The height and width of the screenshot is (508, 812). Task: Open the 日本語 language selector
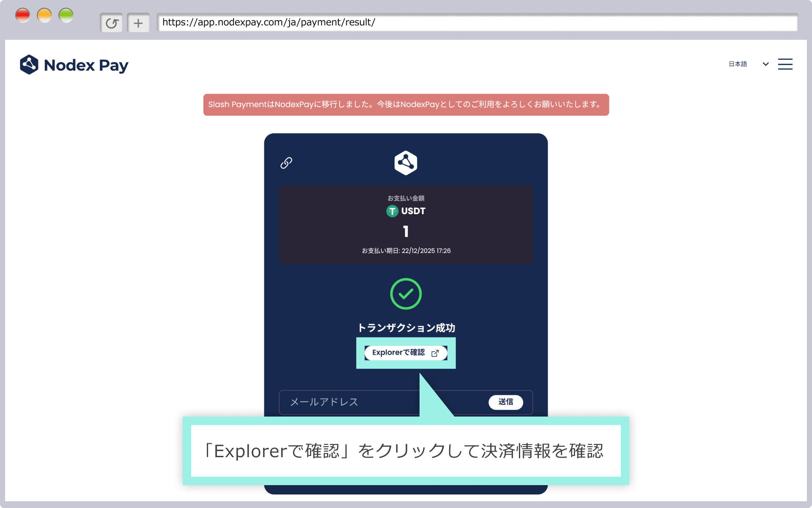click(738, 64)
